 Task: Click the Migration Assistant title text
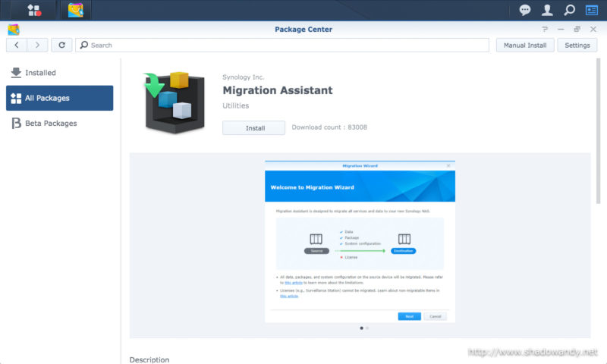[x=277, y=90]
